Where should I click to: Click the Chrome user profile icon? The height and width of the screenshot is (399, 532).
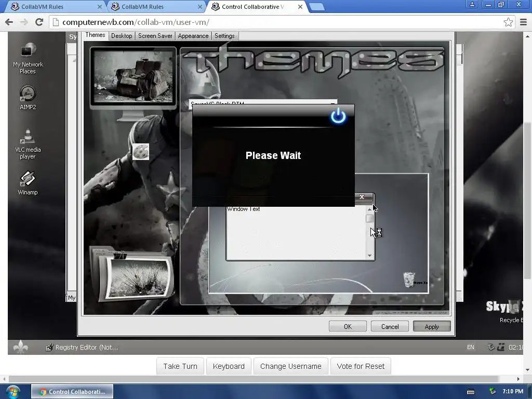coord(472,4)
